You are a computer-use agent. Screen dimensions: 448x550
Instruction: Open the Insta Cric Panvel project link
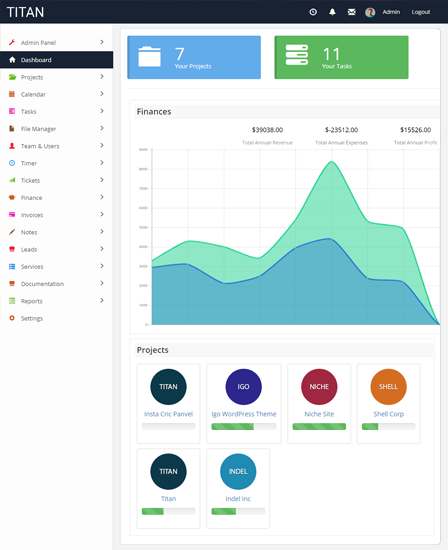[x=168, y=414]
